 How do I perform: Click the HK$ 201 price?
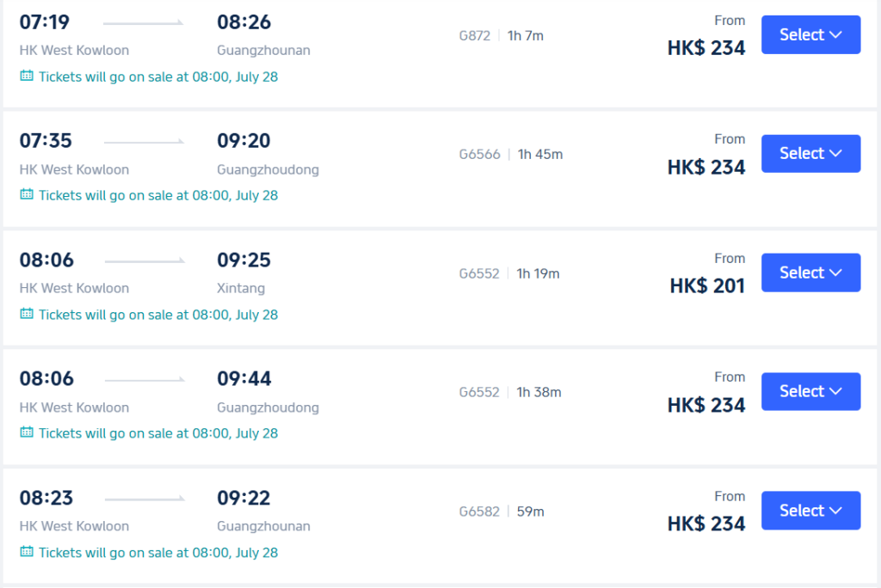(707, 286)
